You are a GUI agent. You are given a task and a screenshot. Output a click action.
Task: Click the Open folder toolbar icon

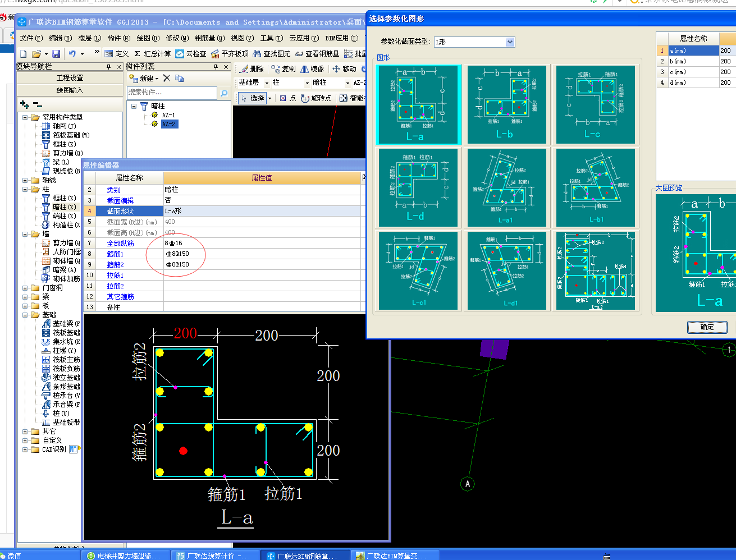point(36,54)
